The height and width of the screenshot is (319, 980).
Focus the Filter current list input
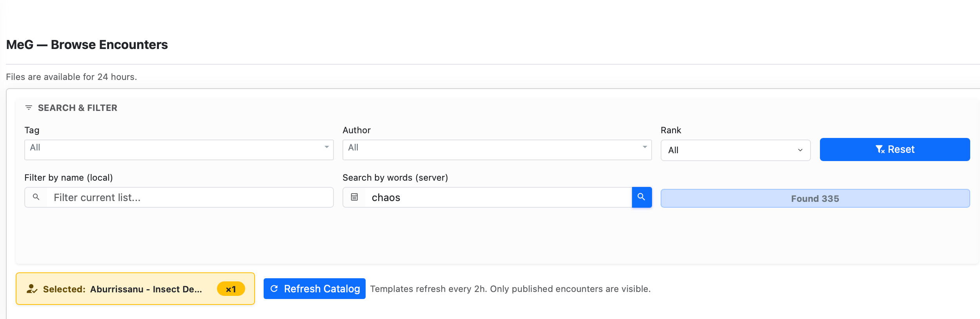[x=190, y=198]
